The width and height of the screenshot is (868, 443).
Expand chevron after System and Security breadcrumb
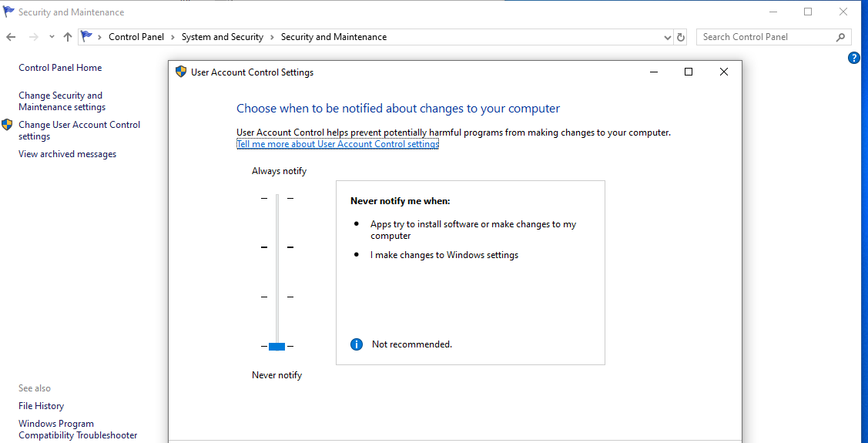273,37
